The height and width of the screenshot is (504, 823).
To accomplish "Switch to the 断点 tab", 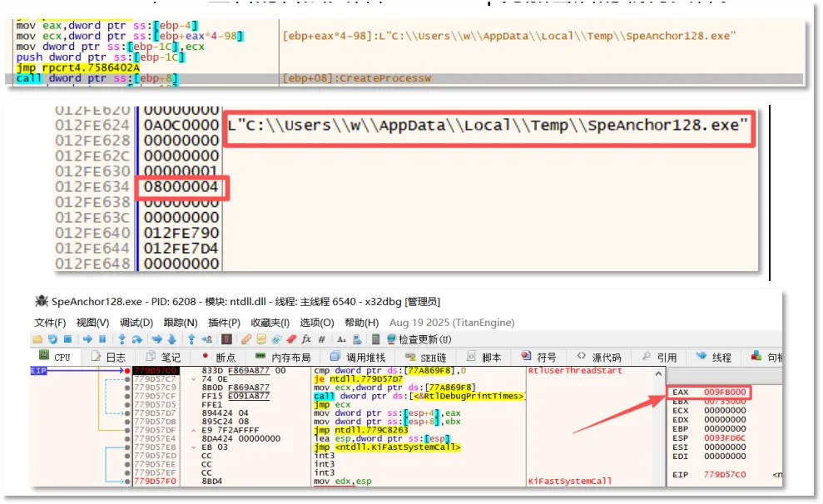I will (220, 357).
